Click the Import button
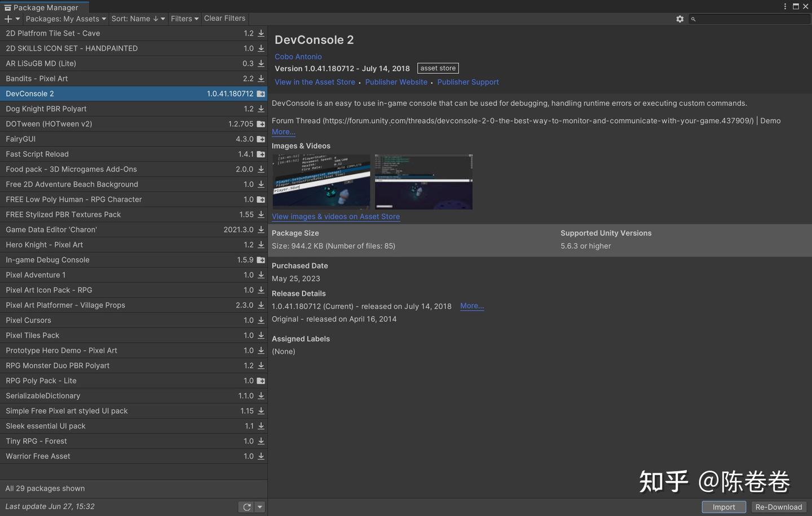This screenshot has height=516, width=812. (x=723, y=507)
